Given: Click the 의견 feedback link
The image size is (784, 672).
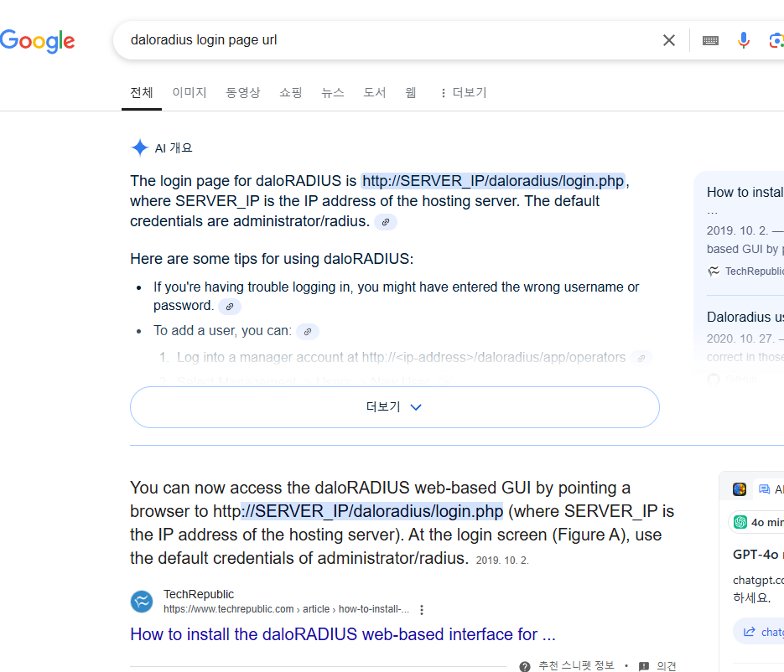Looking at the screenshot, I should 667,665.
